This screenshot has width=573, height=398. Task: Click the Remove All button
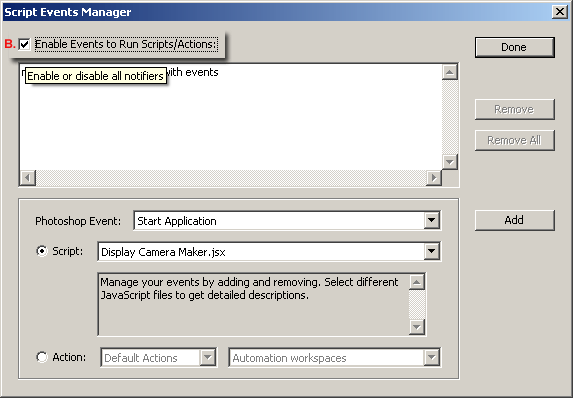(515, 140)
